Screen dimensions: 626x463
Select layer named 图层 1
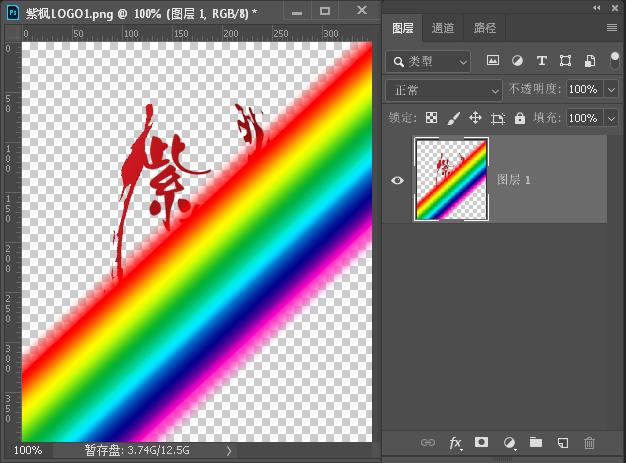(x=513, y=180)
